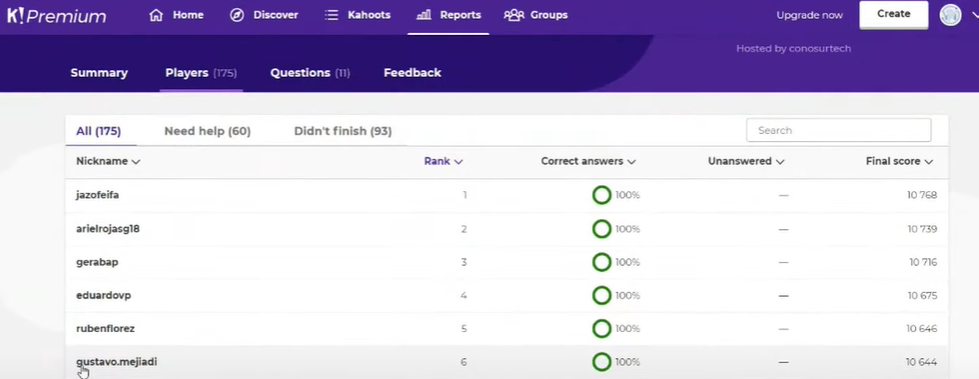Click the Upgrade now link
The image size is (979, 379).
[x=809, y=15]
